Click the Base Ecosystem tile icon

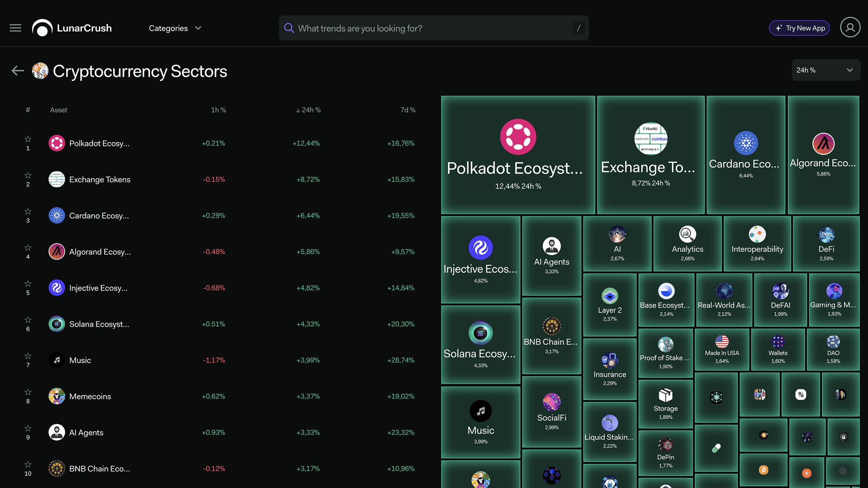pyautogui.click(x=666, y=291)
